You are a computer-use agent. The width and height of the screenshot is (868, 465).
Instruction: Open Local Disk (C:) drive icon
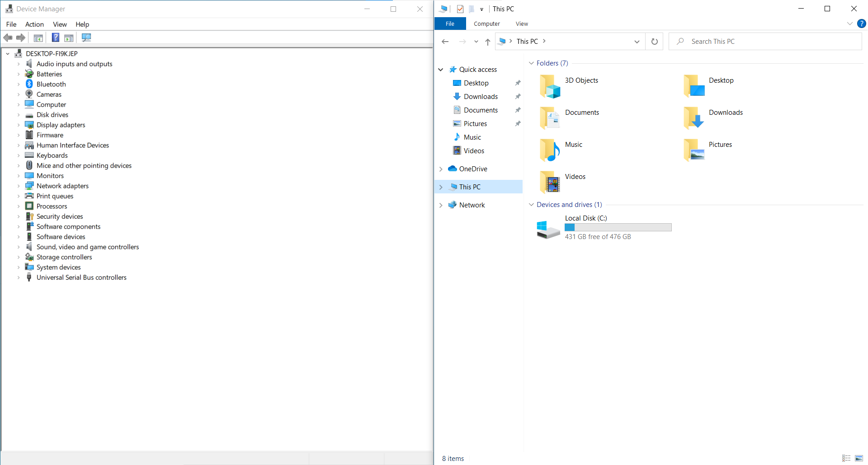[548, 229]
